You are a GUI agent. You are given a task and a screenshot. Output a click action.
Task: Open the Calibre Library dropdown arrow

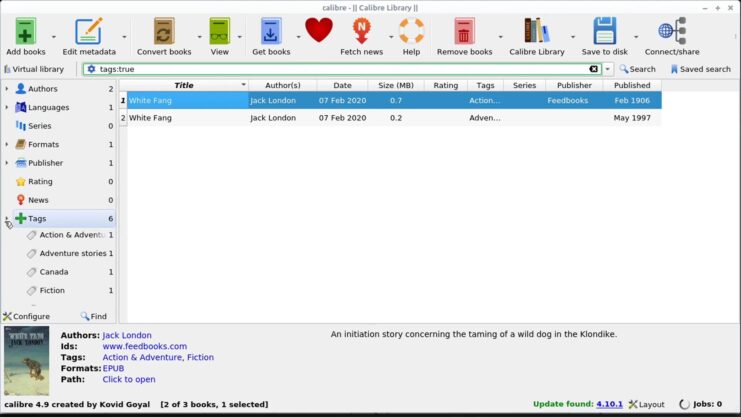point(573,37)
